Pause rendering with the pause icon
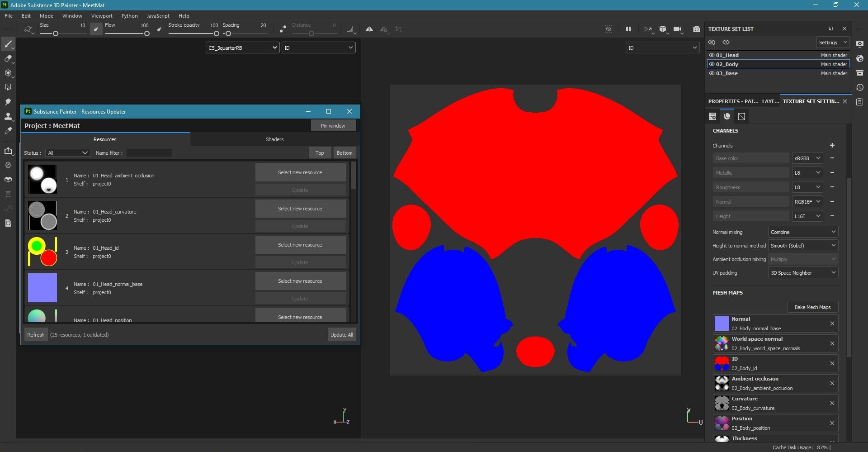Viewport: 868px width, 452px height. coord(628,29)
